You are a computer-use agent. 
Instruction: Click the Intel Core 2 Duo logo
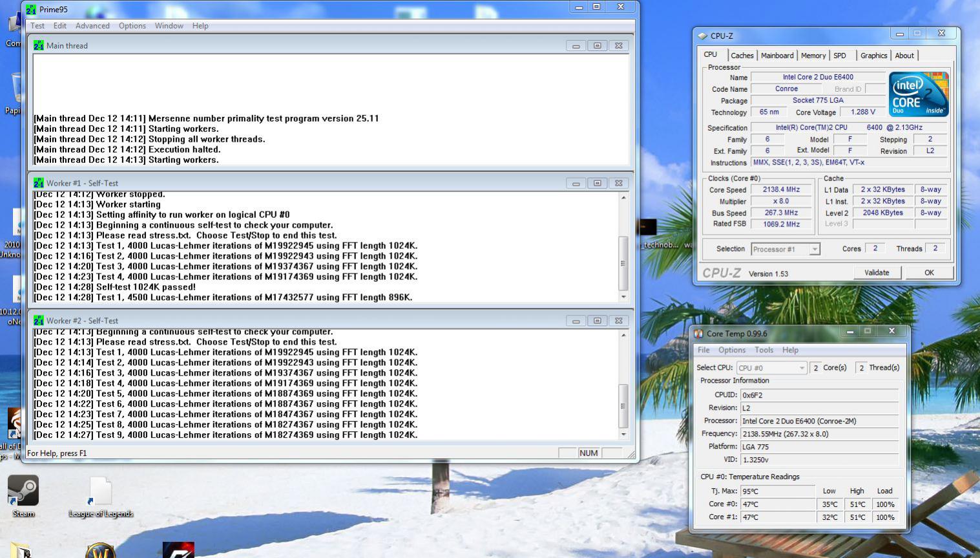919,94
